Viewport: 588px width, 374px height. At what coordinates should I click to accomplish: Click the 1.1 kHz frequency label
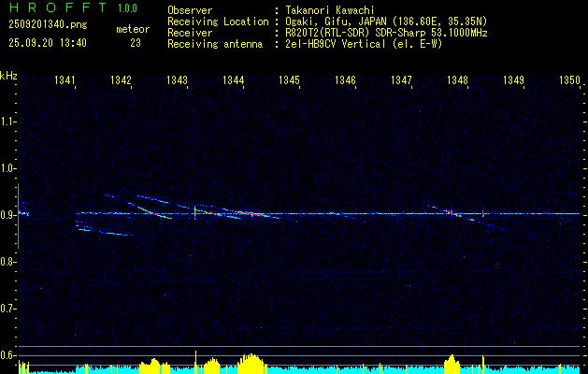[x=7, y=122]
